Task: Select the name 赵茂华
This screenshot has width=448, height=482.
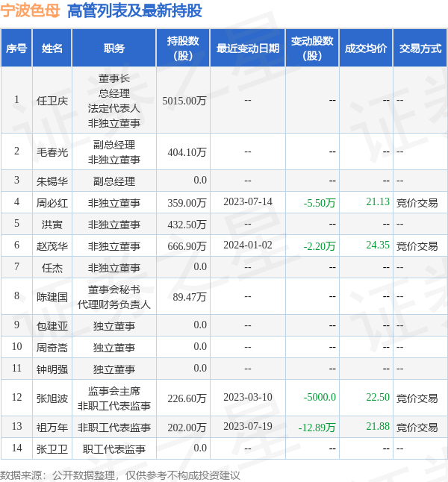Action: point(52,246)
